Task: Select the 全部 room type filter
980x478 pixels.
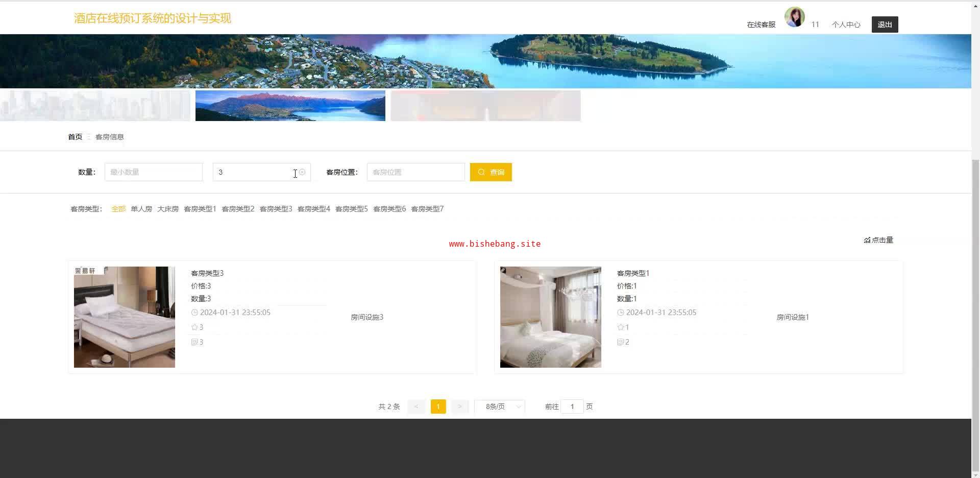Action: click(118, 209)
